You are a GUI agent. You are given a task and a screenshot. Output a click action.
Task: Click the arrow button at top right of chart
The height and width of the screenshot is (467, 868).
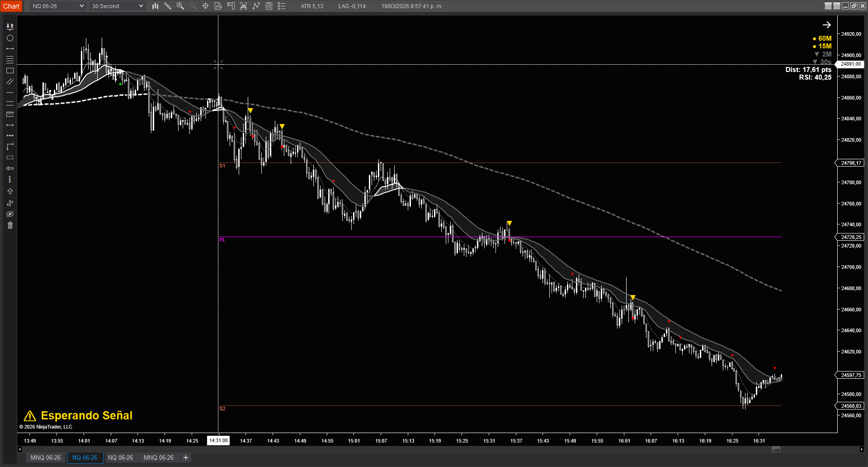826,25
